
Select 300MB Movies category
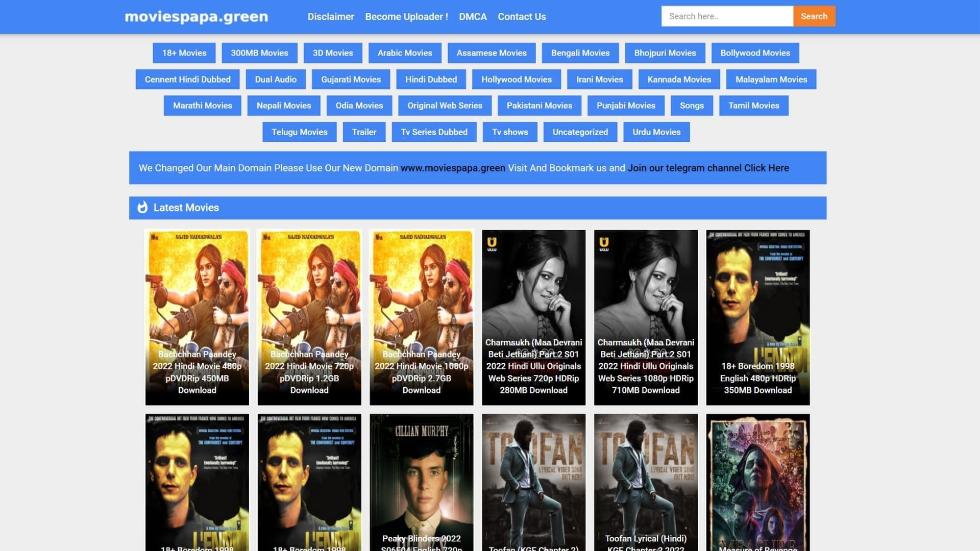[259, 53]
